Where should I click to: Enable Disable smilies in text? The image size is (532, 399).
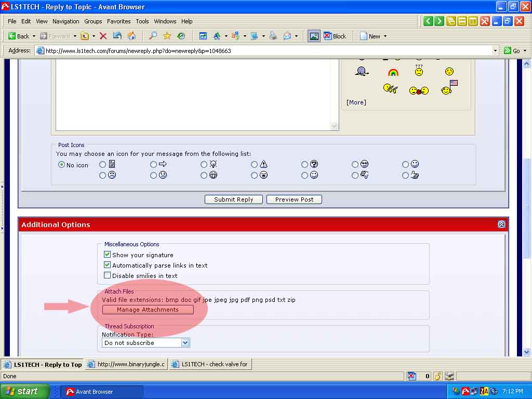108,275
